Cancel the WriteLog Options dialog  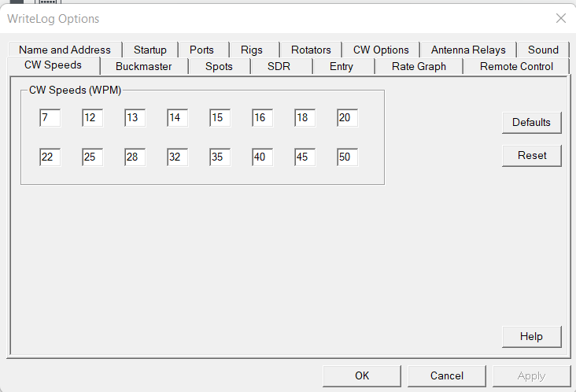(x=447, y=375)
